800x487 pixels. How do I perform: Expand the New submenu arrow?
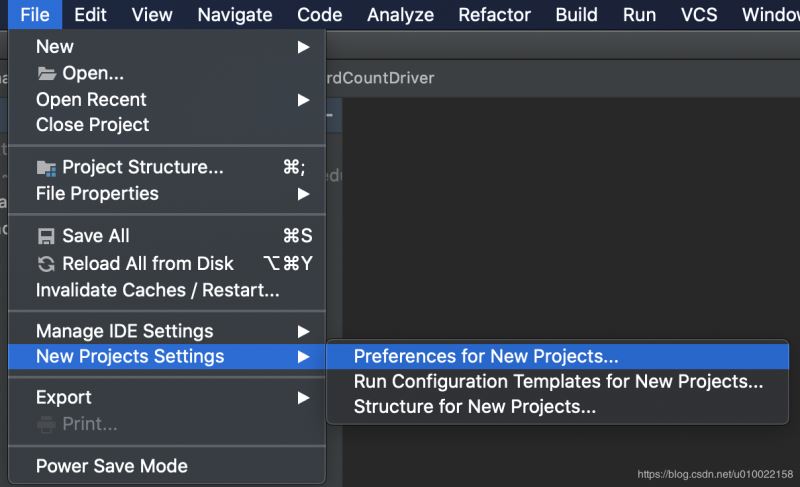pyautogui.click(x=303, y=47)
